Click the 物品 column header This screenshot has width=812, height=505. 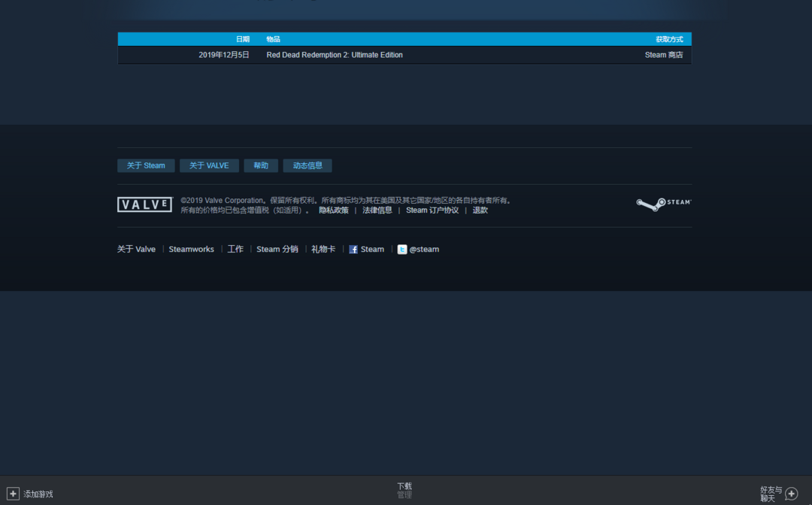click(273, 39)
